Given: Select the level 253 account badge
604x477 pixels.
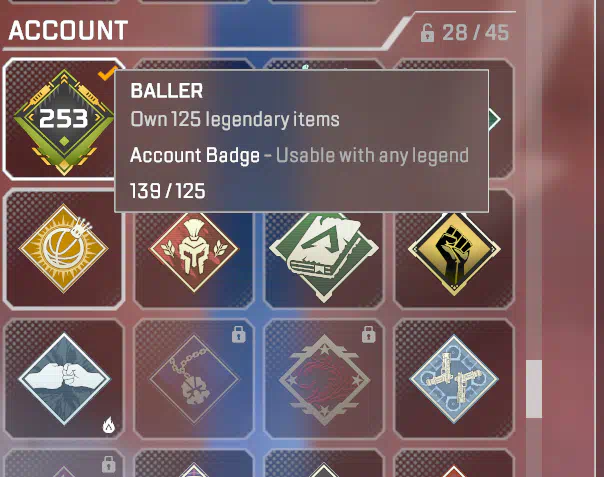Looking at the screenshot, I should [63, 119].
